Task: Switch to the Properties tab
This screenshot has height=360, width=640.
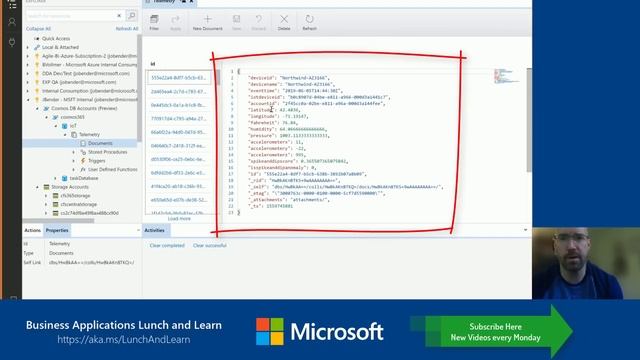Action: (x=57, y=231)
